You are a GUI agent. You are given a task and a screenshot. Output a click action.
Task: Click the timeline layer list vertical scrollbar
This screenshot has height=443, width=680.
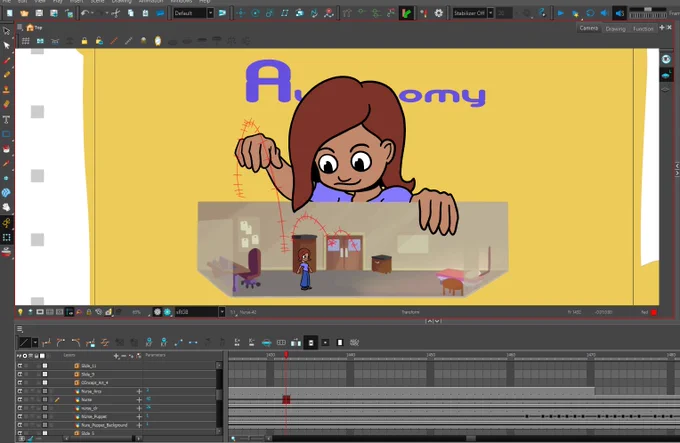(219, 394)
